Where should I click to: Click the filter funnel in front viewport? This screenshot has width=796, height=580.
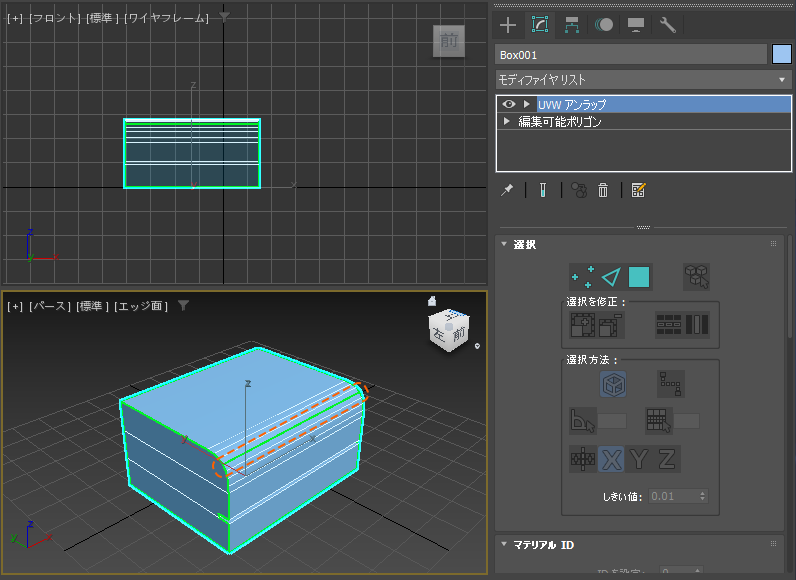224,18
